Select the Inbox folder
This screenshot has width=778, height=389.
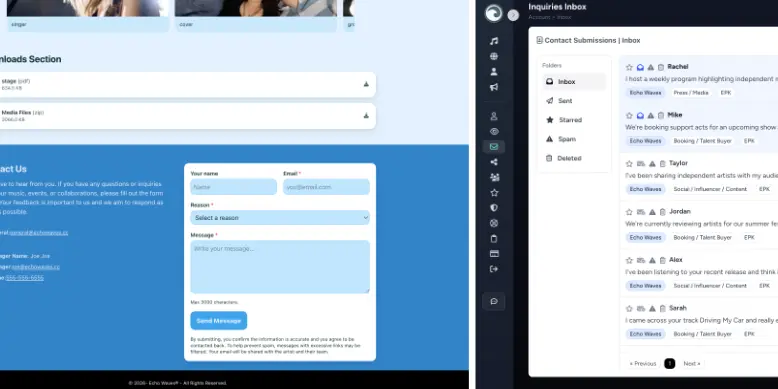[574, 81]
